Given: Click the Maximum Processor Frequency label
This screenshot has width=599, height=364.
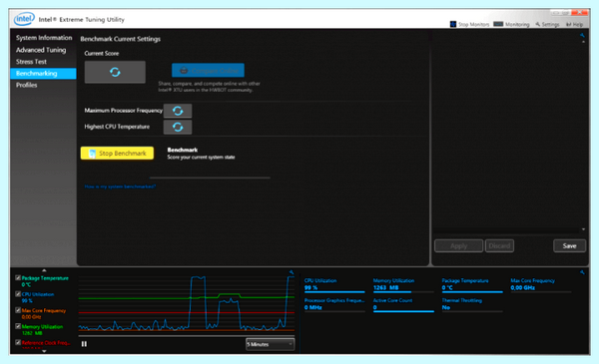Looking at the screenshot, I should [124, 111].
